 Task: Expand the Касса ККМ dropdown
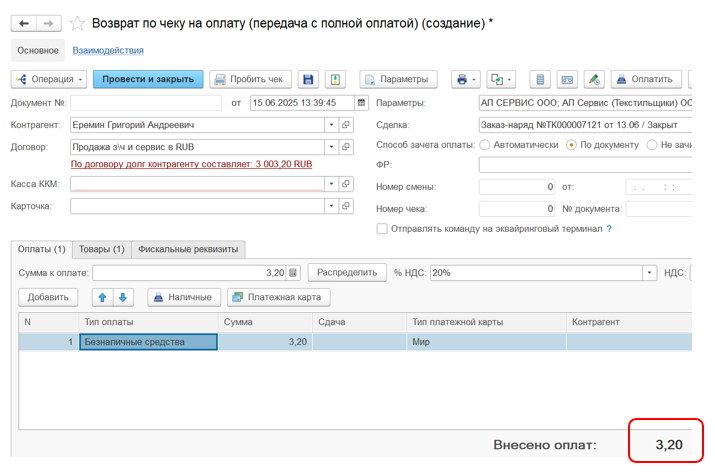coord(331,184)
